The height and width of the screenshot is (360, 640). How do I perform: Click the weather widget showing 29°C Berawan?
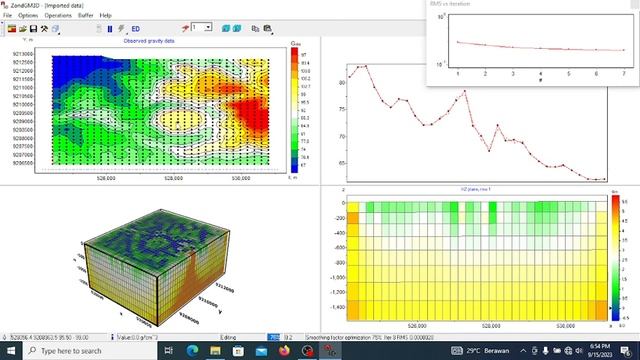(x=480, y=351)
